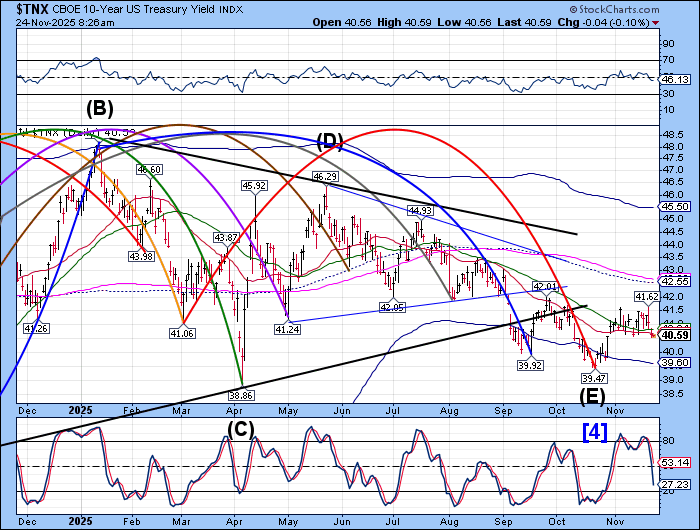Click the 46.29 peak price annotation

[x=324, y=176]
